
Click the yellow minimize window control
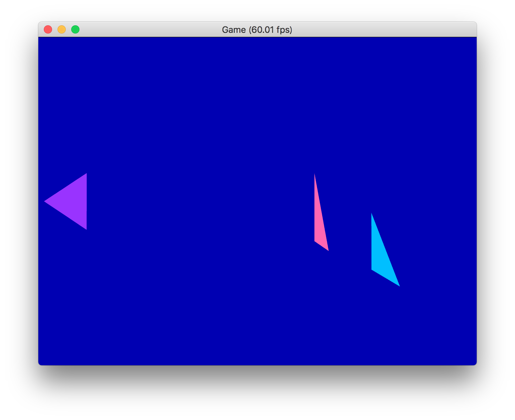62,30
